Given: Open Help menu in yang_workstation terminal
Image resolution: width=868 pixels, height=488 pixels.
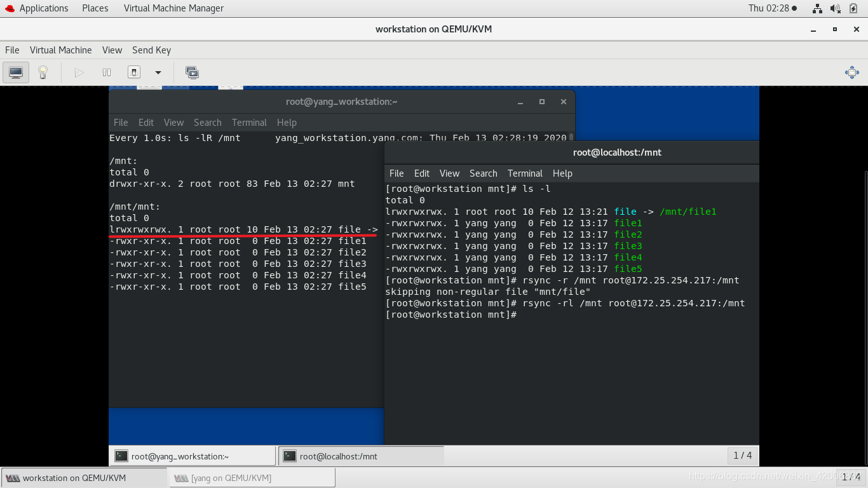Looking at the screenshot, I should pos(287,123).
